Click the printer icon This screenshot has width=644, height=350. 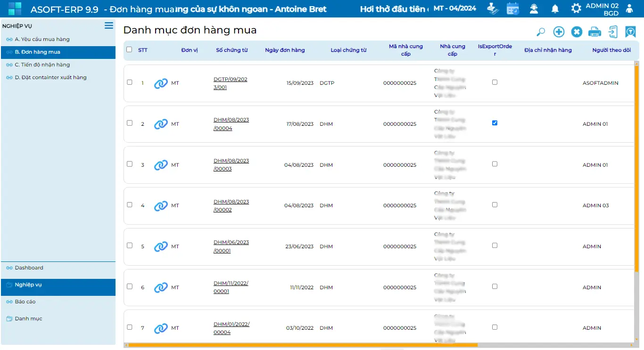595,32
